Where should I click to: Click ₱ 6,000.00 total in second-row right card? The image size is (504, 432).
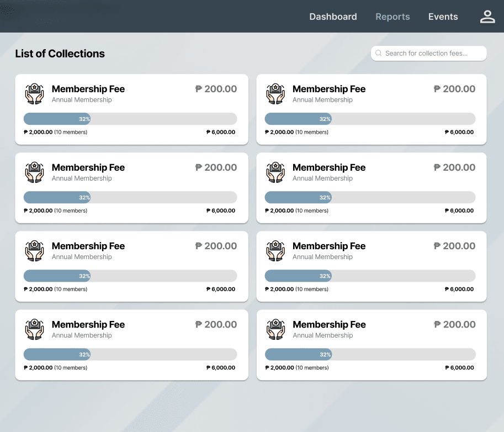point(459,210)
